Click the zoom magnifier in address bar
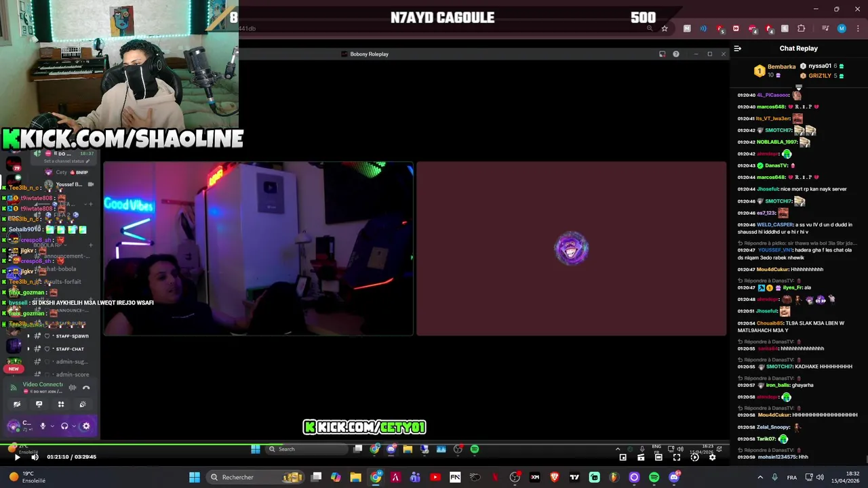This screenshot has width=868, height=488. (x=650, y=28)
